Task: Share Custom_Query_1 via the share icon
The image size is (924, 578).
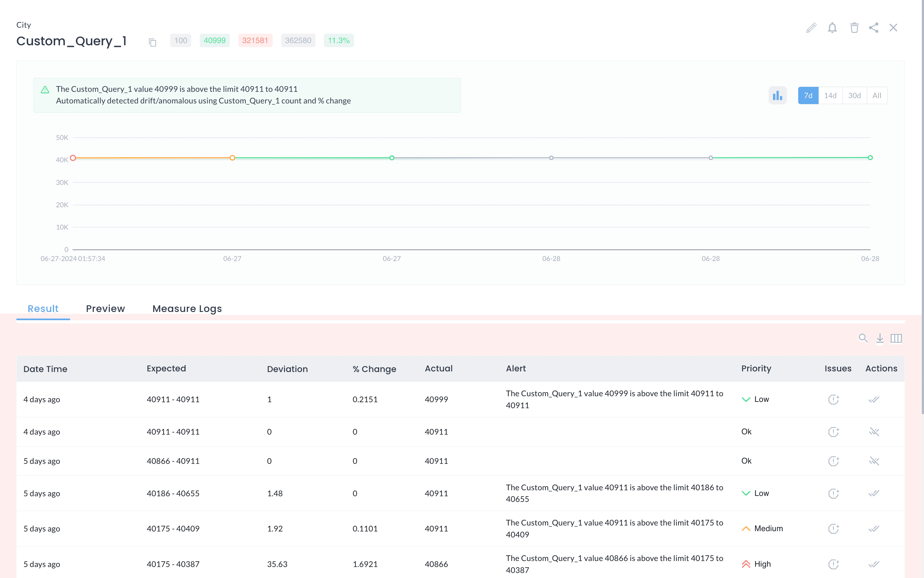Action: point(874,28)
